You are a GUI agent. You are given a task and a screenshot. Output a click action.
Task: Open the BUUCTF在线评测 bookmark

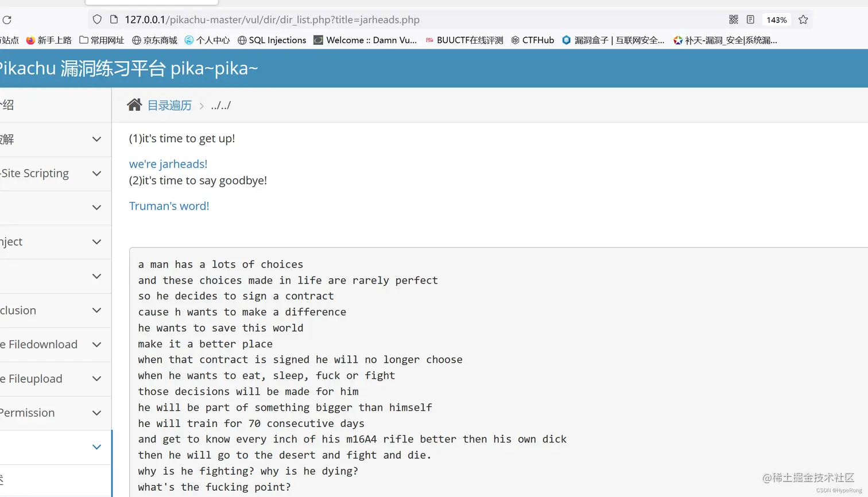(464, 40)
